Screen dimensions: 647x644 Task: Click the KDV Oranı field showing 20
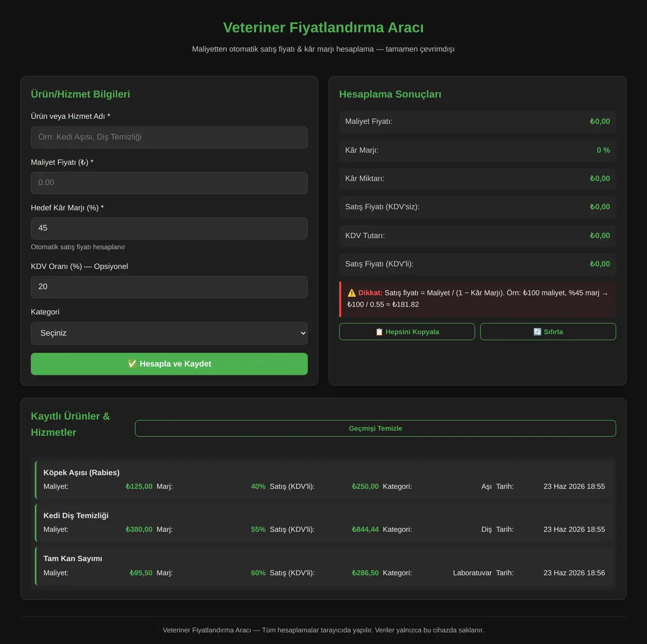[169, 287]
